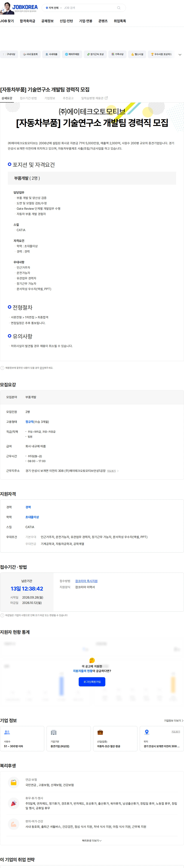Viewport: 184px width, 868px height.
Task: Click info icon beside 채용정보에 잘못된 notice
Action: click(2, 368)
